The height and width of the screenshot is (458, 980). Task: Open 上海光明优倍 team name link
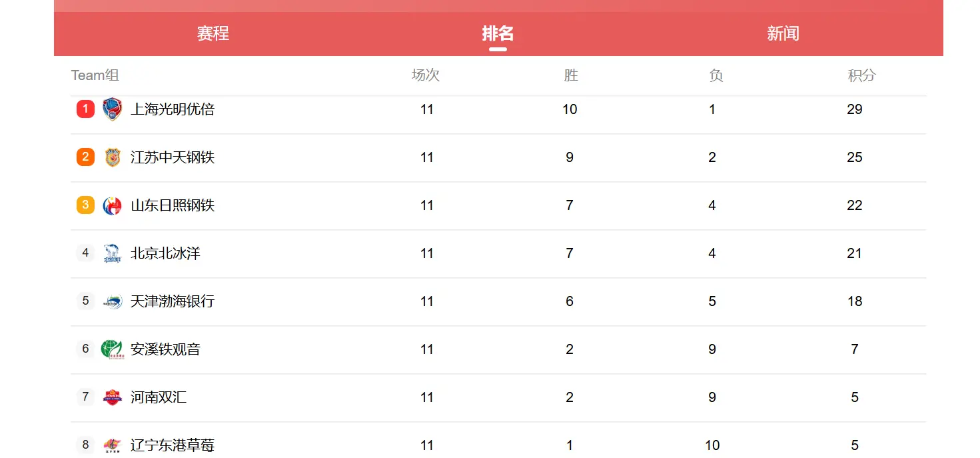(x=173, y=109)
